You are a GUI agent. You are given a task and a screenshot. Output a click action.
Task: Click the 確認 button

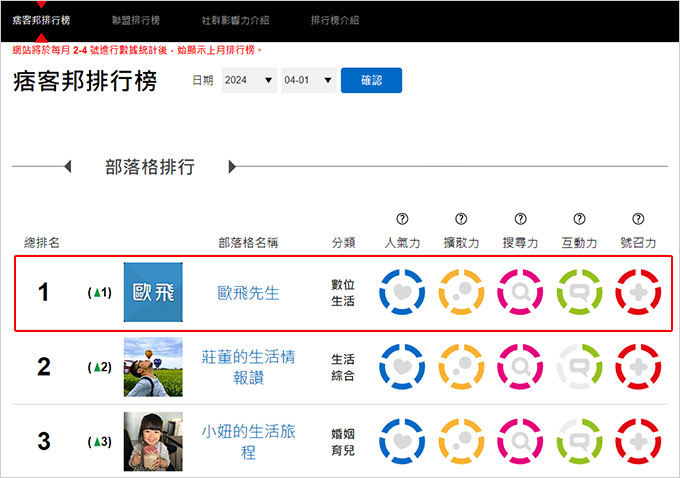click(371, 80)
